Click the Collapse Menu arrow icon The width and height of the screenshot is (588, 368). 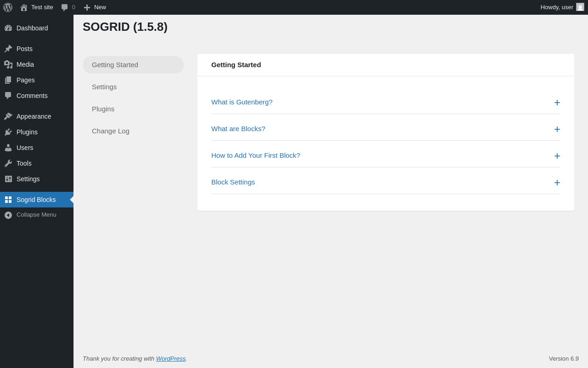[x=8, y=215]
